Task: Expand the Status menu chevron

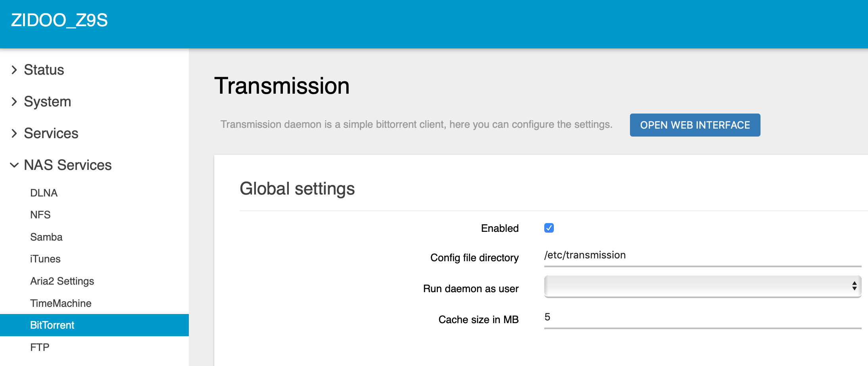Action: tap(14, 70)
